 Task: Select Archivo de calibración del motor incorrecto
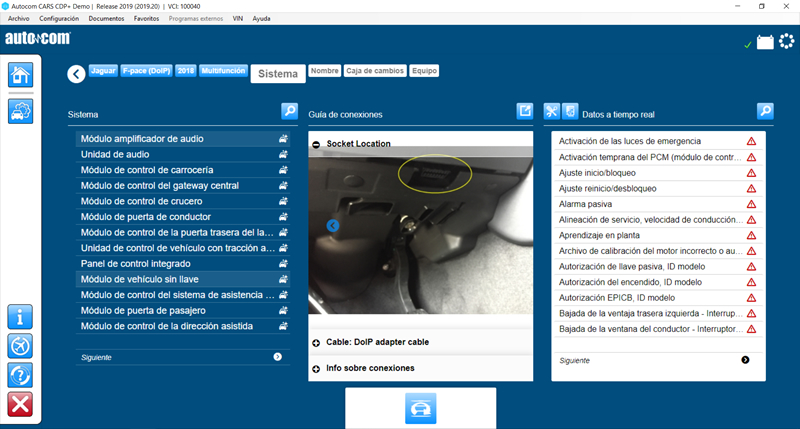[658, 251]
